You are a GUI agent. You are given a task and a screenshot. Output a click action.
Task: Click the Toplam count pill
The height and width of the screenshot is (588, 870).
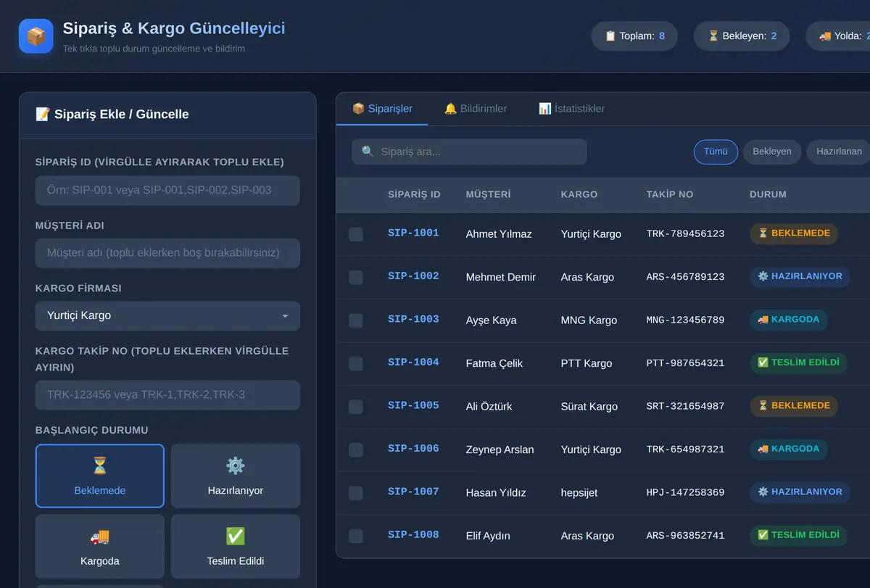click(634, 36)
